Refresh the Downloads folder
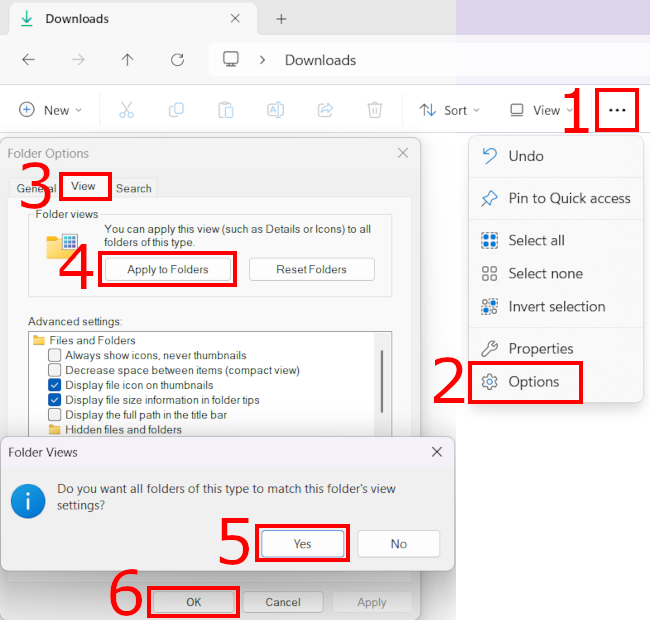This screenshot has width=650, height=620. [x=177, y=60]
